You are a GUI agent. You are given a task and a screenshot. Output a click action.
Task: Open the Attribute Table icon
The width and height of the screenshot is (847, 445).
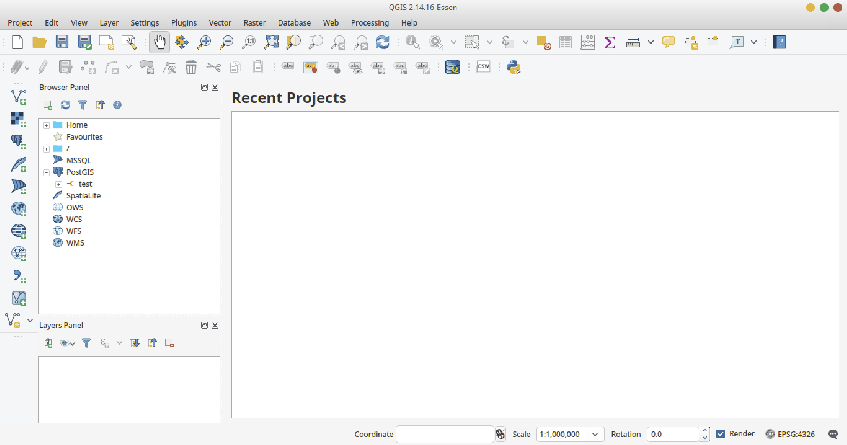click(566, 42)
